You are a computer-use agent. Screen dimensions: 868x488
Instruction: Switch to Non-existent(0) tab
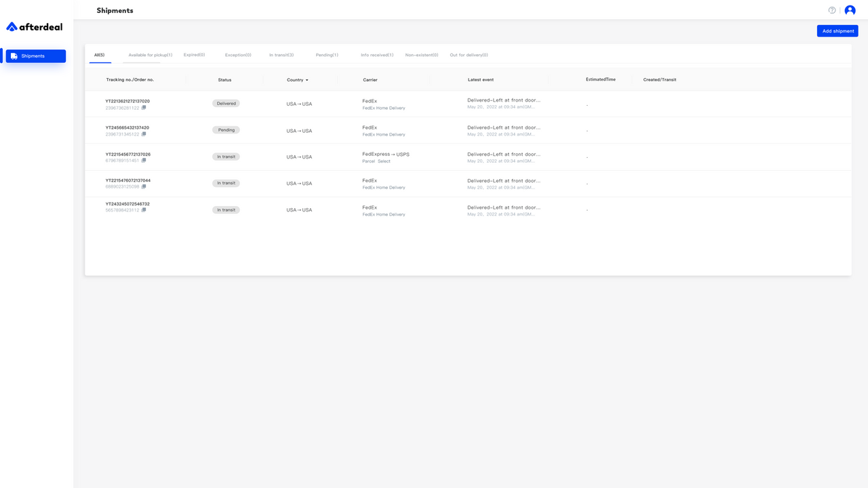[422, 55]
